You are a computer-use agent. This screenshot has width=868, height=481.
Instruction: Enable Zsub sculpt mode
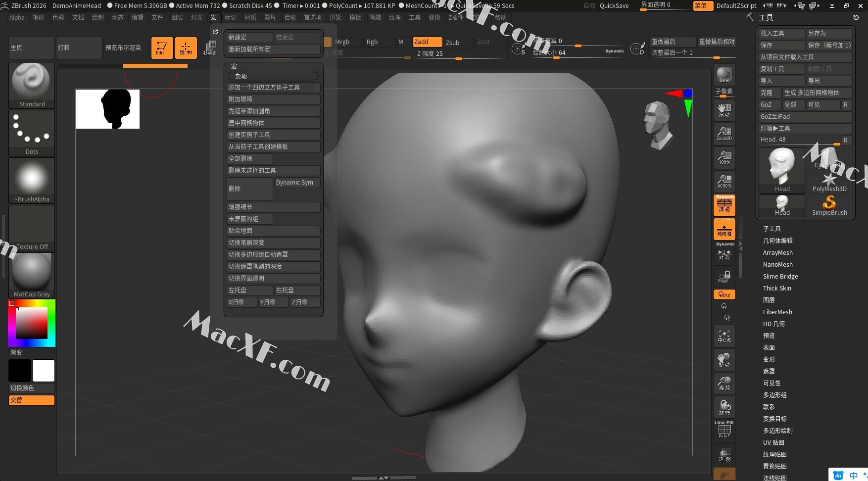(x=458, y=42)
